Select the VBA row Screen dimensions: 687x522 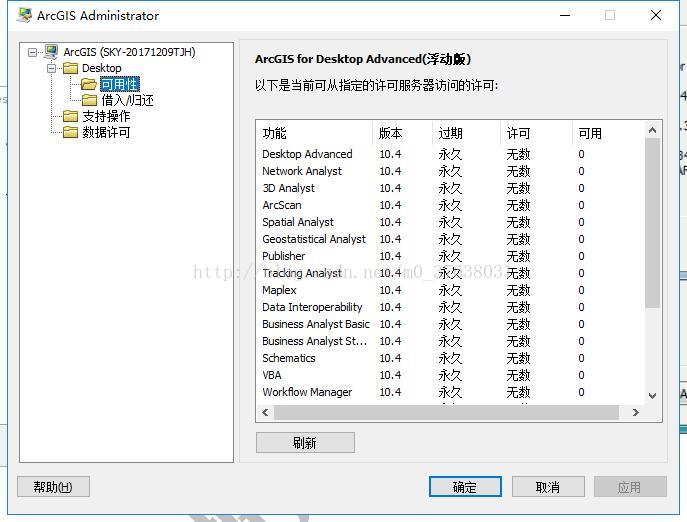tap(450, 375)
